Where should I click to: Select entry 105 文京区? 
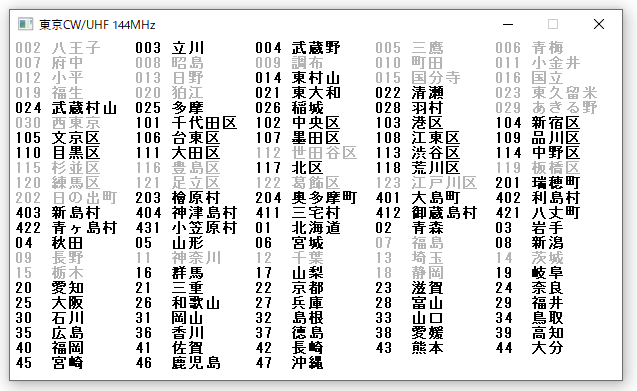58,138
